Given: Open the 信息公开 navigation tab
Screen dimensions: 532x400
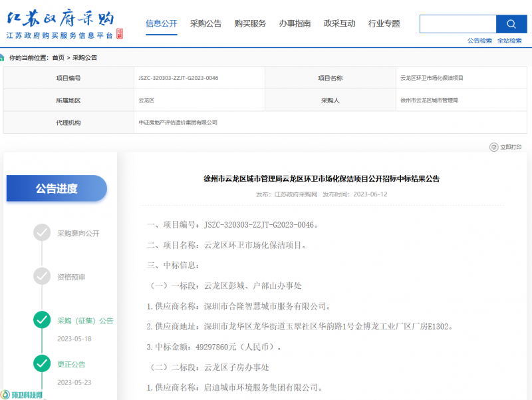Looking at the screenshot, I should (x=162, y=23).
